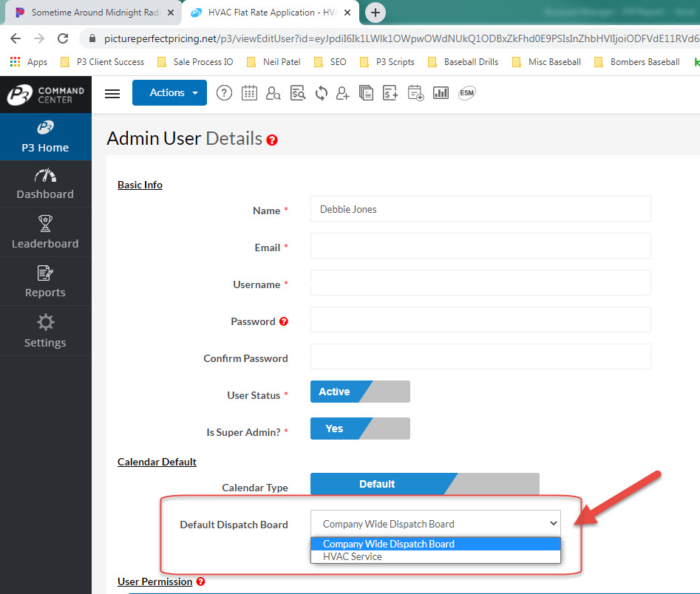Open the Default Dispatch Board combo box
The height and width of the screenshot is (594, 700).
[435, 524]
